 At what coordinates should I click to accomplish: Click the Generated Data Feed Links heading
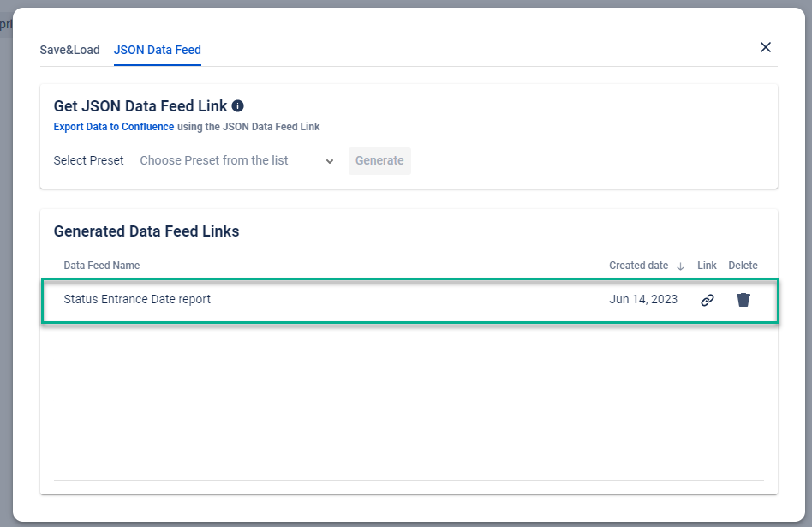coord(146,231)
